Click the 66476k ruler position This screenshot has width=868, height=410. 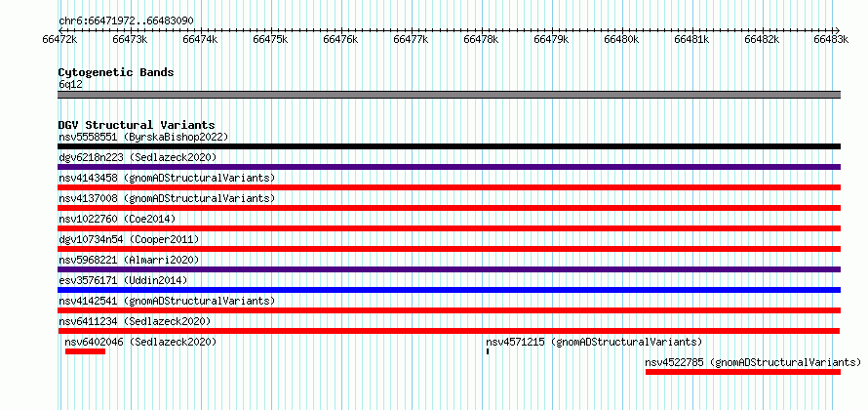pyautogui.click(x=340, y=39)
